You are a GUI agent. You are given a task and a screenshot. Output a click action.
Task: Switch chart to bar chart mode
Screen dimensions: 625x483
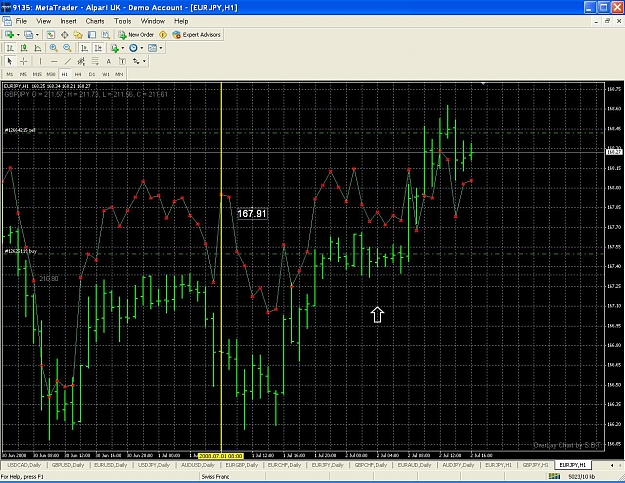(10, 48)
